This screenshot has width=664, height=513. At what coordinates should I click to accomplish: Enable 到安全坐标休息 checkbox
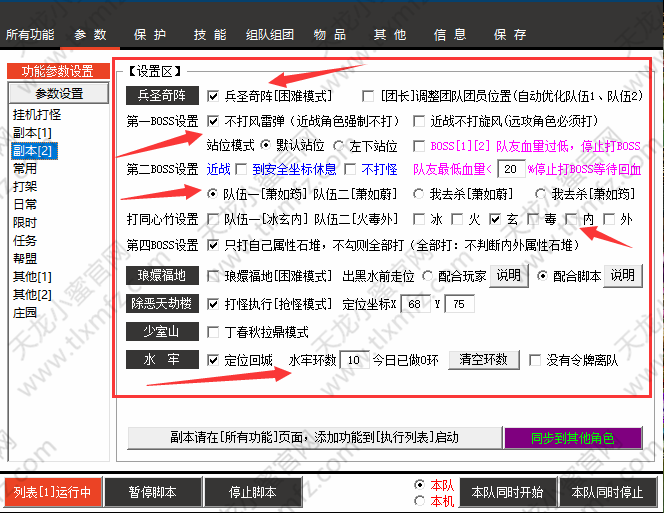click(241, 169)
